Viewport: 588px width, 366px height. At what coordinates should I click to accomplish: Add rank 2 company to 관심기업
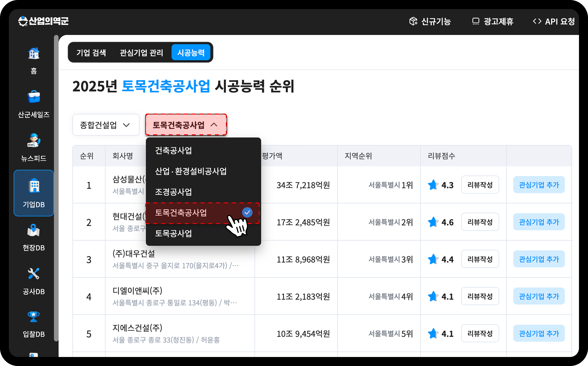click(539, 222)
